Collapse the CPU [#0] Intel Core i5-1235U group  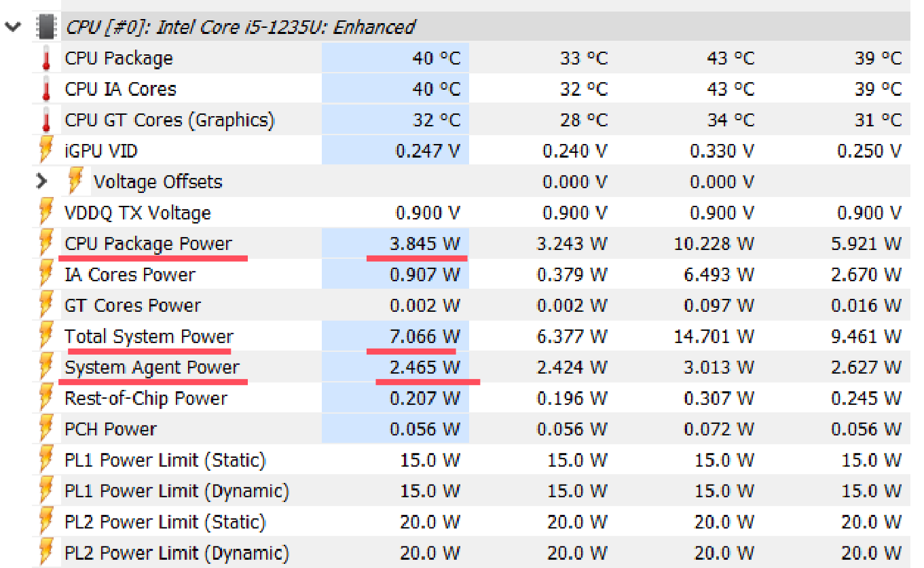point(12,27)
